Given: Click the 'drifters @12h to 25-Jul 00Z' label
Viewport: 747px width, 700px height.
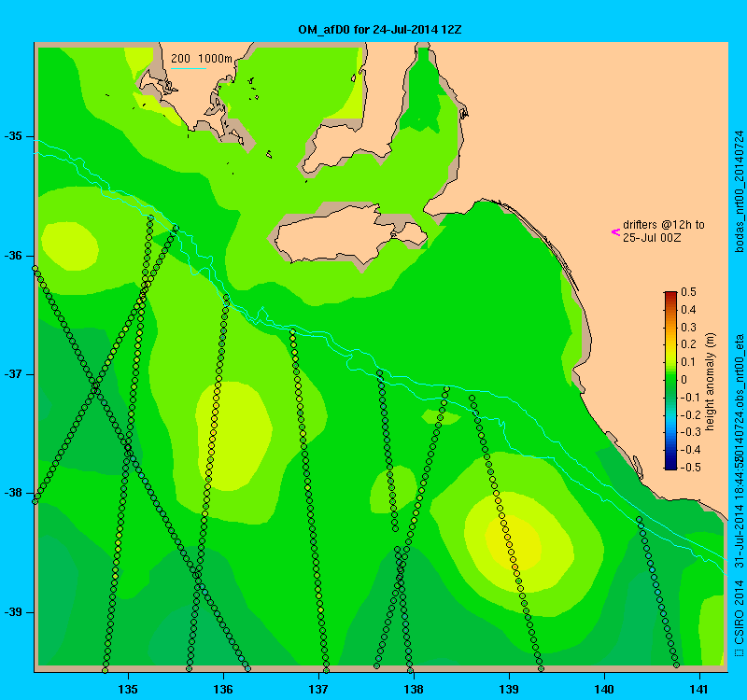Looking at the screenshot, I should pos(664,231).
